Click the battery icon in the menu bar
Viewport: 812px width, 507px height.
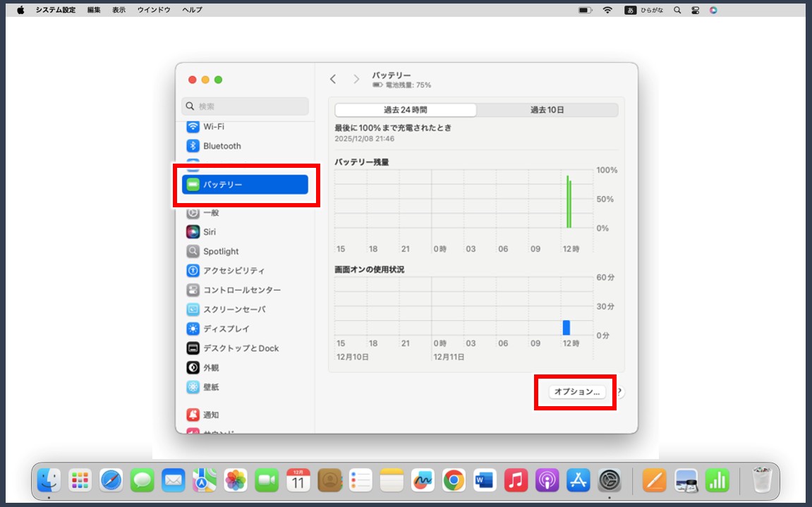click(x=585, y=10)
